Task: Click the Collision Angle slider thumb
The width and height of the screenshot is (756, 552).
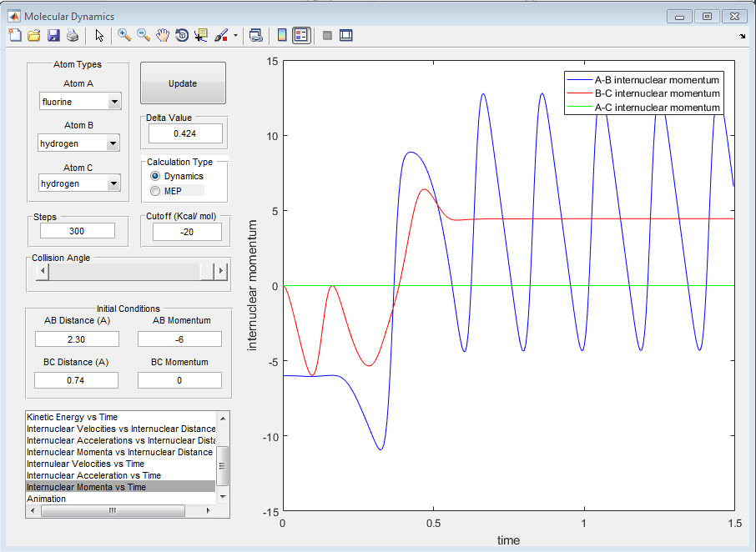Action: click(207, 271)
